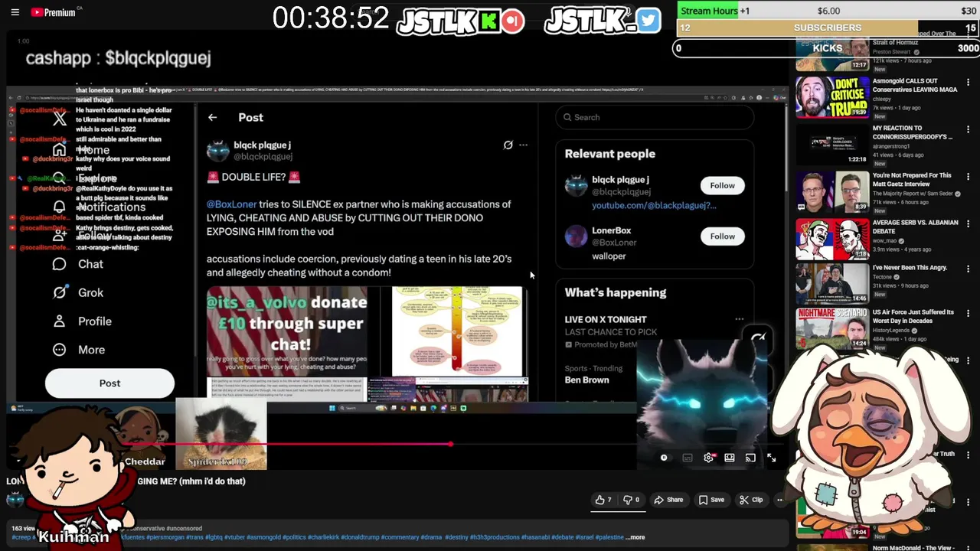This screenshot has width=980, height=551.
Task: Open the player settings gear
Action: pyautogui.click(x=709, y=458)
